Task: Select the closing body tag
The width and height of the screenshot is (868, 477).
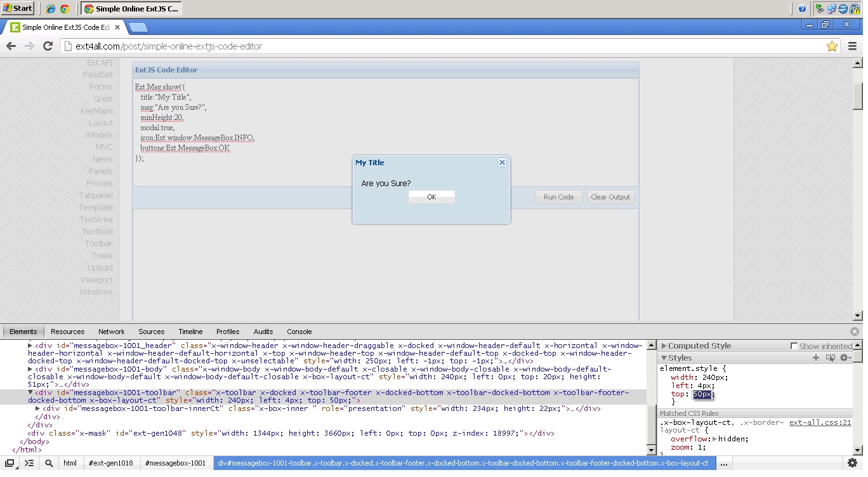Action: [x=35, y=441]
